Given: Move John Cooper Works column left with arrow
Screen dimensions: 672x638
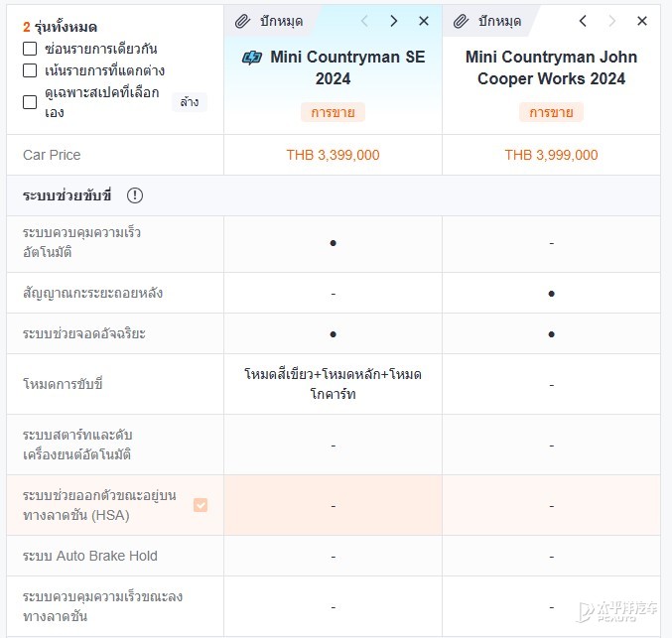Looking at the screenshot, I should tap(583, 21).
